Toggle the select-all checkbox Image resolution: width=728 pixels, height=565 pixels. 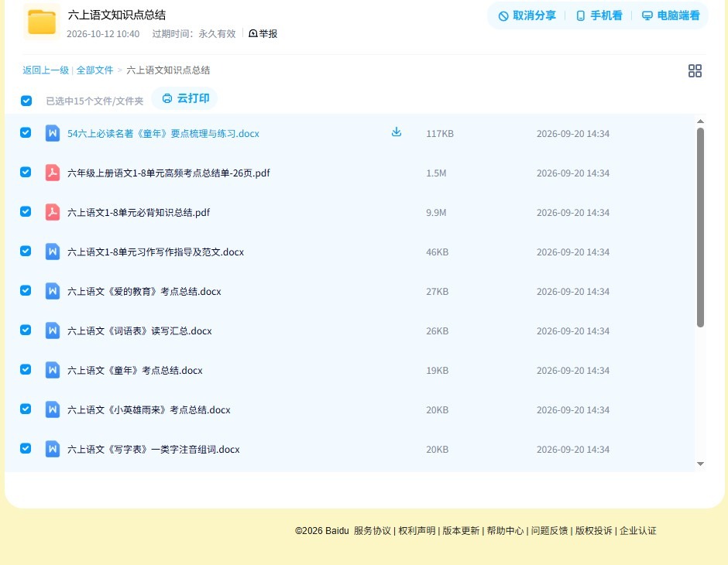(26, 101)
